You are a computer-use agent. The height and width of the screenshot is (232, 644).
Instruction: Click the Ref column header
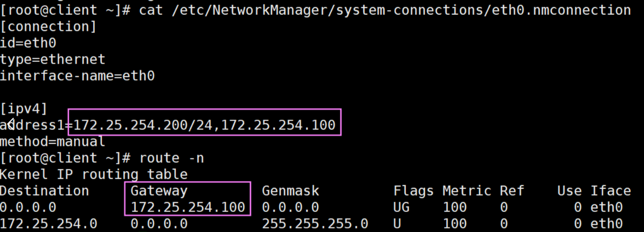(512, 191)
